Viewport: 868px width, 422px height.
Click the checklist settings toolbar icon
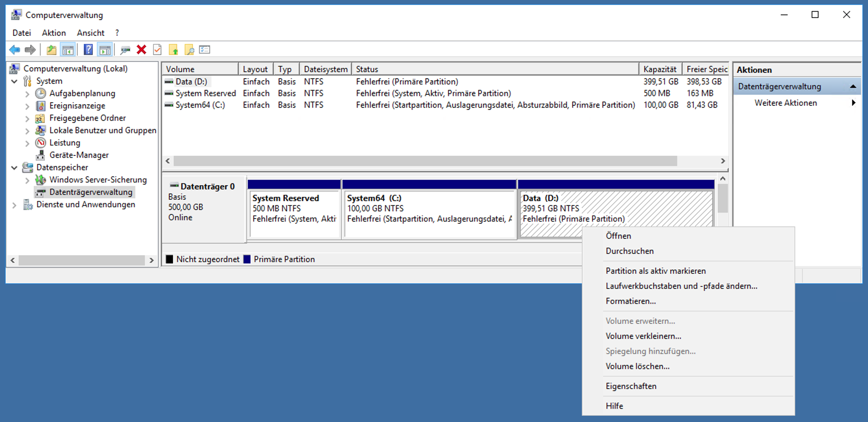click(205, 50)
